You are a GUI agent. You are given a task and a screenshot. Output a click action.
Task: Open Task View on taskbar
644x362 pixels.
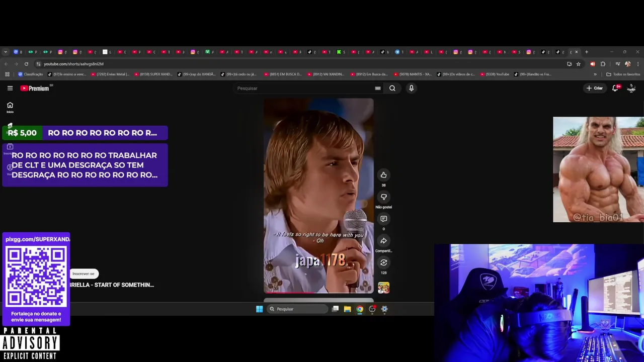(335, 309)
